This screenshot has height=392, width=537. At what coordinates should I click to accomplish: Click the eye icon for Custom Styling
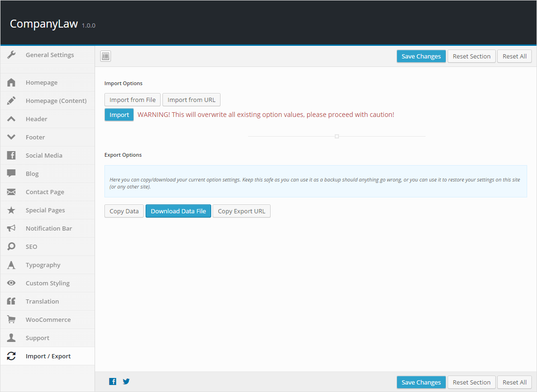[x=12, y=283]
